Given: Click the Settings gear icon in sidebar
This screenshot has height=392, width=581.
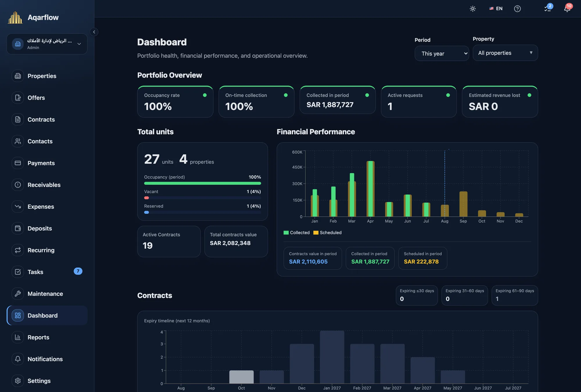Looking at the screenshot, I should pyautogui.click(x=18, y=381).
